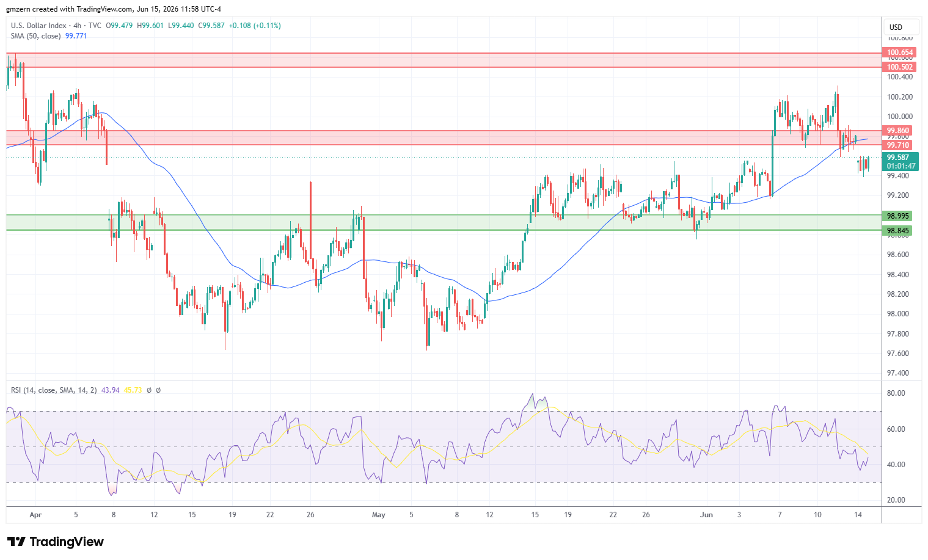Click the 100.000 price axis label
This screenshot has width=928, height=560.
coord(900,117)
